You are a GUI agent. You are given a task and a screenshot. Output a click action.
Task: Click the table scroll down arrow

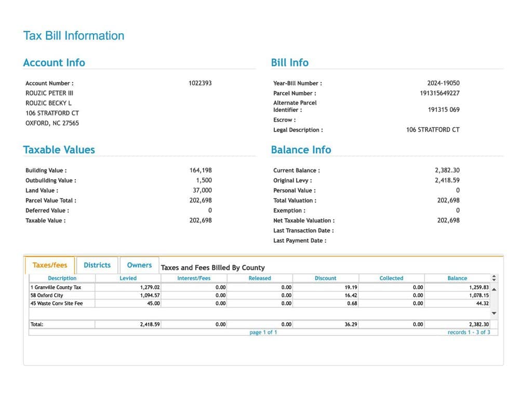coord(494,313)
